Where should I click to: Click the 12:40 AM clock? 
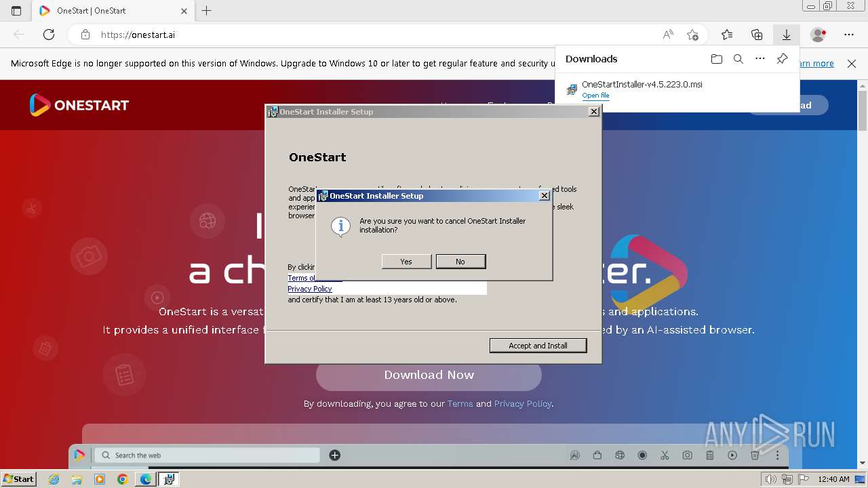point(833,479)
